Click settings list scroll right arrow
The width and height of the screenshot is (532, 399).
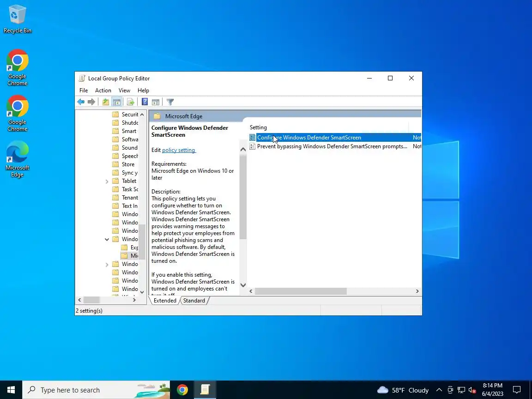(417, 291)
